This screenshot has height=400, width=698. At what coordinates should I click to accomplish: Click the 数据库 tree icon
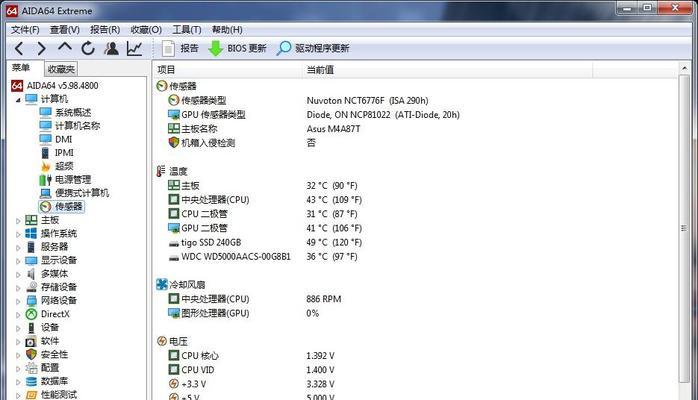point(31,381)
